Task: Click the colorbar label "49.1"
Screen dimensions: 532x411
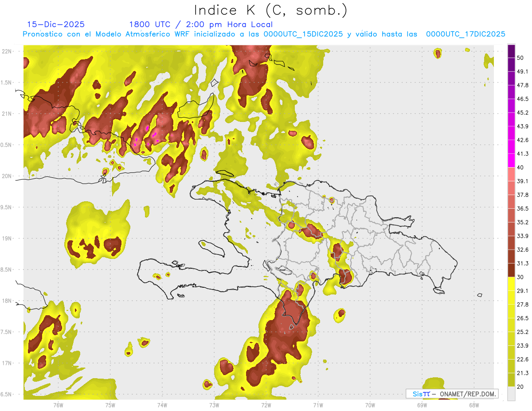Action: coord(523,72)
